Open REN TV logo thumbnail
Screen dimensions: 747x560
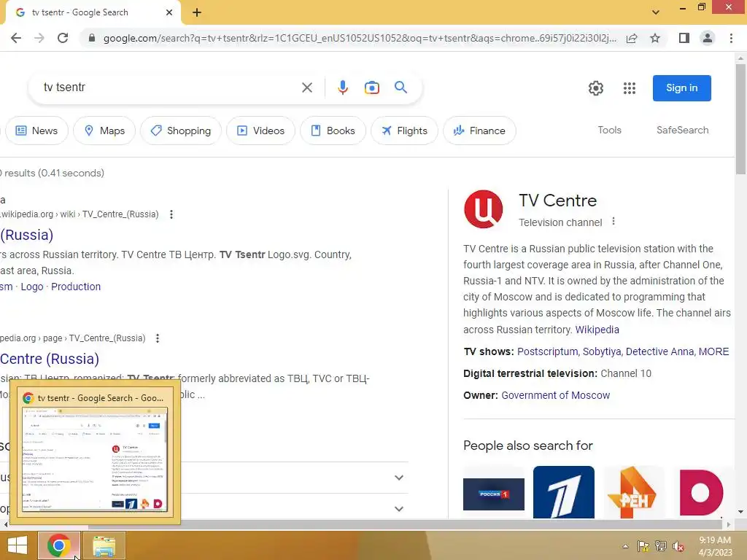(633, 492)
